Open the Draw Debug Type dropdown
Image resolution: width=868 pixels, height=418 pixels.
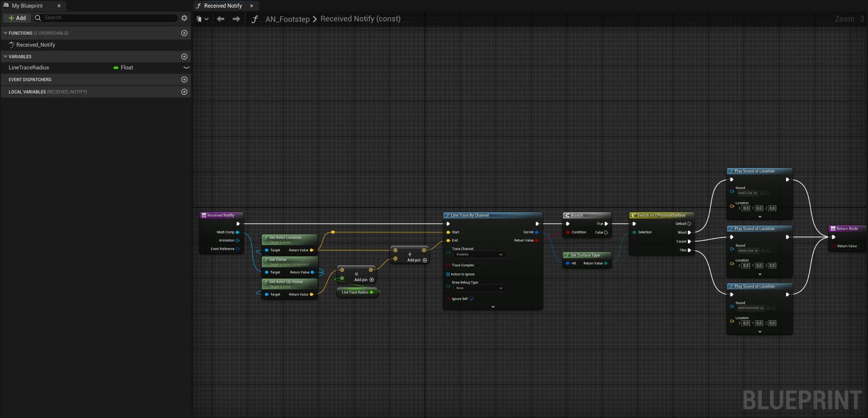coord(478,288)
